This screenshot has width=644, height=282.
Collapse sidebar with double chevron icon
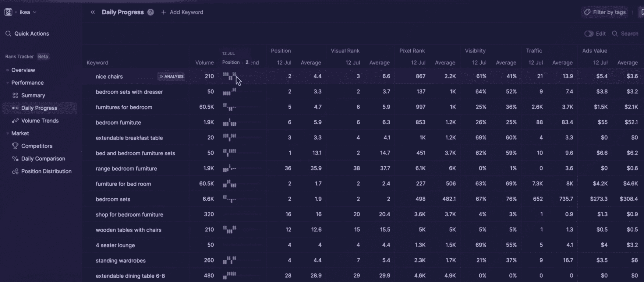93,12
